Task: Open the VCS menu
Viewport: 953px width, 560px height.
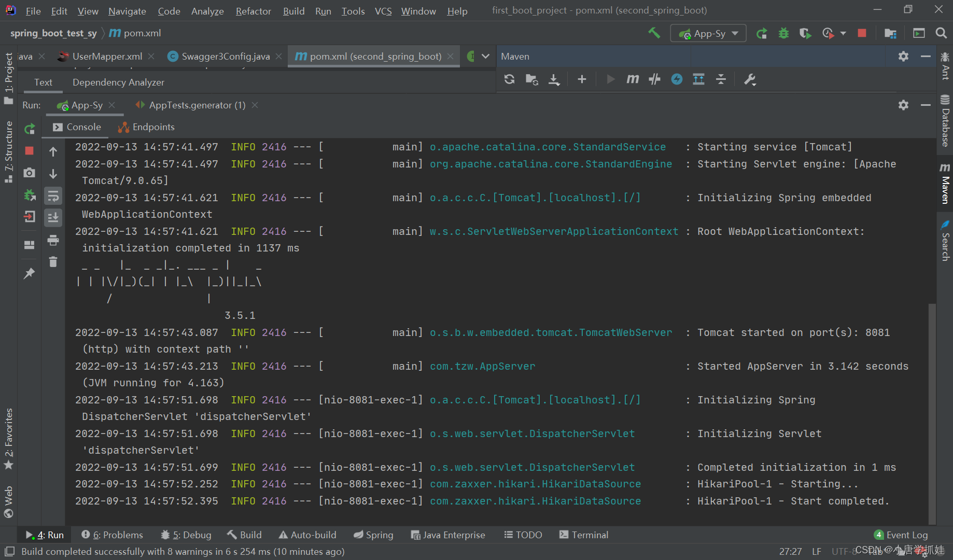Action: (x=383, y=11)
